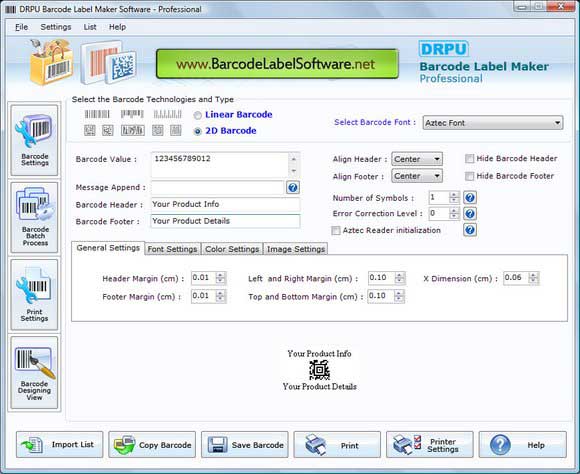Viewport: 580px width, 474px height.
Task: Check Aztec Reader initialization option
Action: (336, 231)
